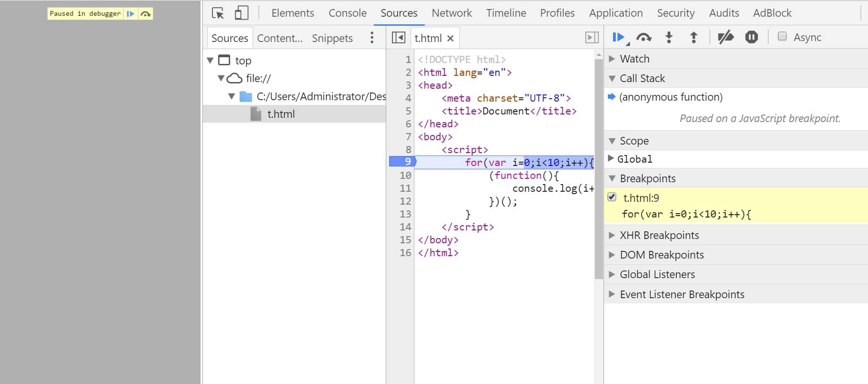Click the blue folder icon
This screenshot has width=868, height=384.
point(246,96)
